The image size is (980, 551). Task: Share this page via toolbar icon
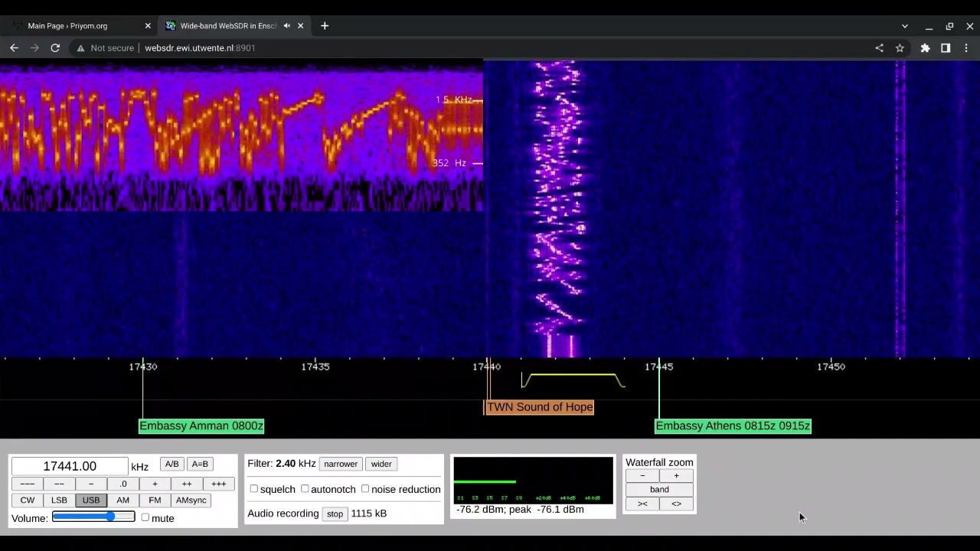coord(879,47)
